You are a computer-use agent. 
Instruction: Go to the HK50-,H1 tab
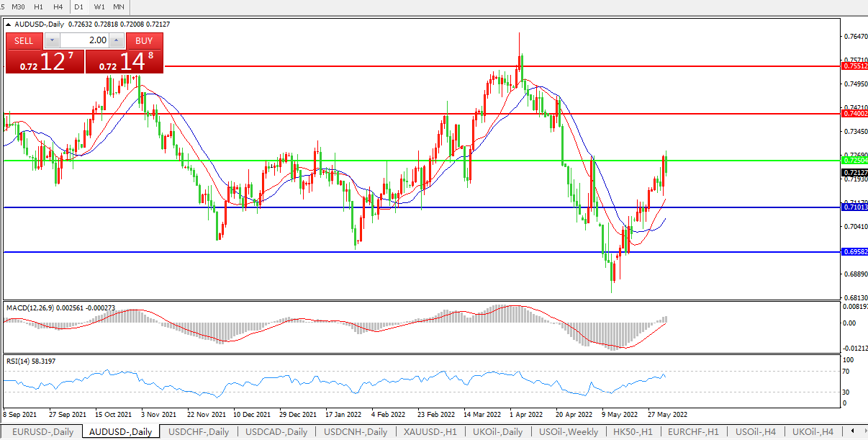pyautogui.click(x=632, y=432)
